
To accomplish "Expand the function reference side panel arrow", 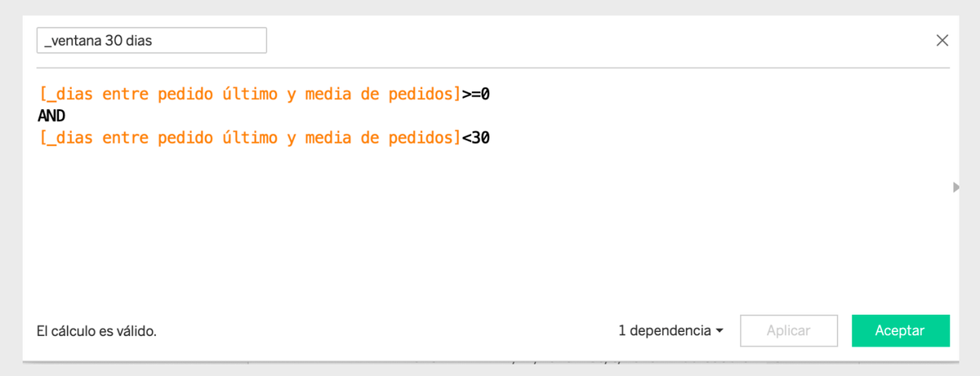I will (x=956, y=188).
